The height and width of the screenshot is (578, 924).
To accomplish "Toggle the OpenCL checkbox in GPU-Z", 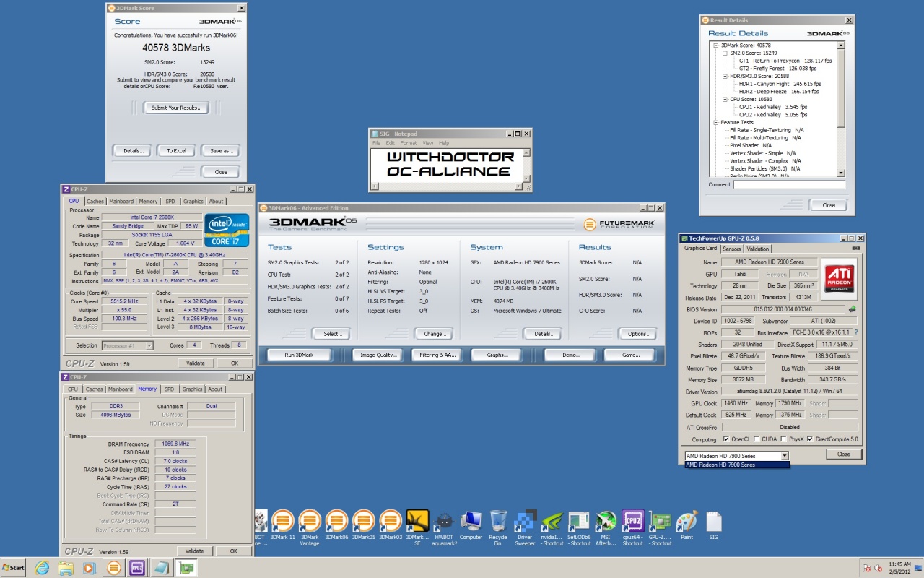I will pyautogui.click(x=726, y=439).
